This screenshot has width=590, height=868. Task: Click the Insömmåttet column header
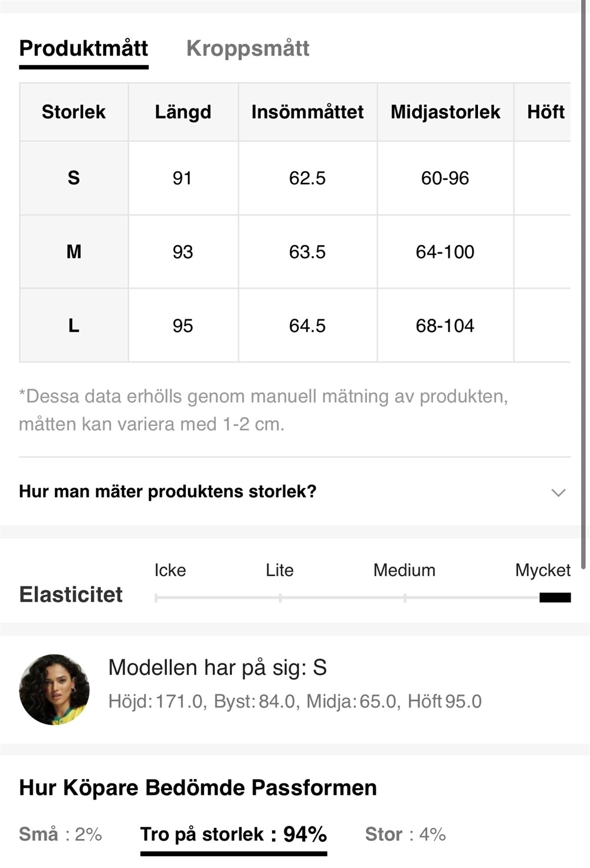point(307,112)
